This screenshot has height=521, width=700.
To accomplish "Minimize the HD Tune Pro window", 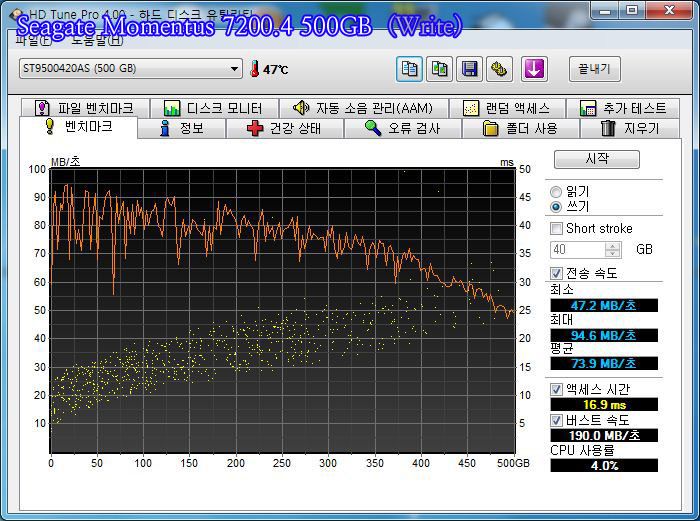I will click(605, 10).
